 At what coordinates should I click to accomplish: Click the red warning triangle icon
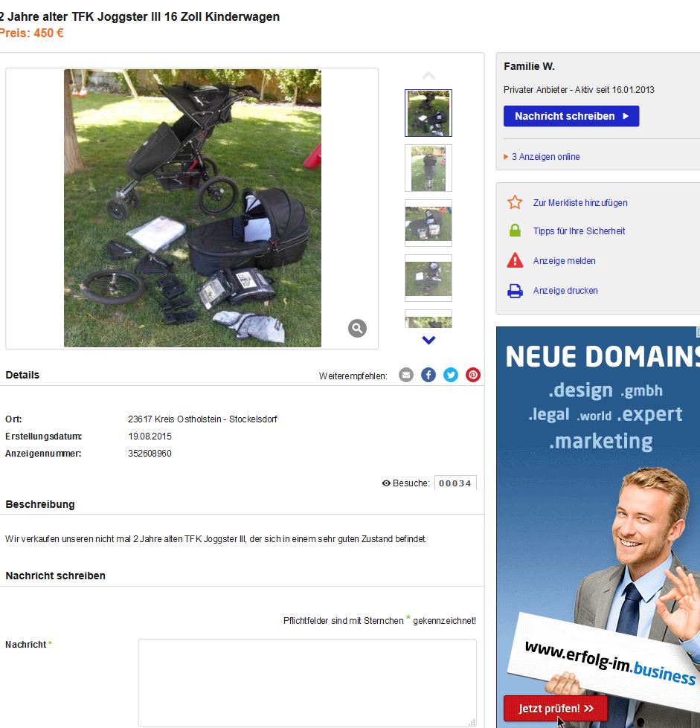pos(515,260)
